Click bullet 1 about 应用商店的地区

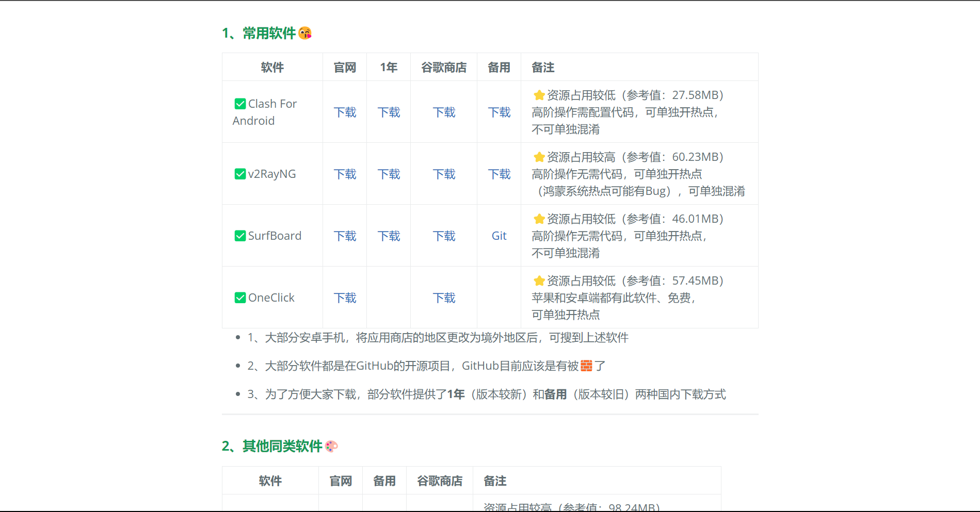click(x=438, y=337)
